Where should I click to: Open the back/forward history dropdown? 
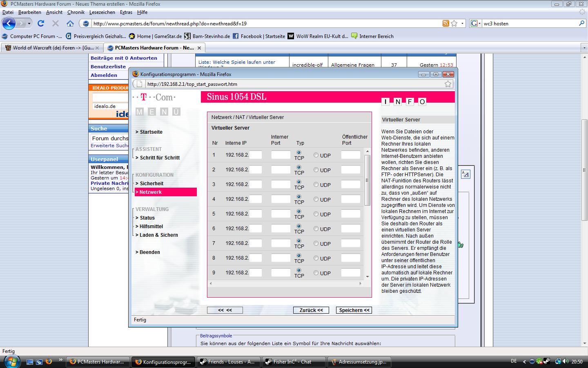(29, 23)
